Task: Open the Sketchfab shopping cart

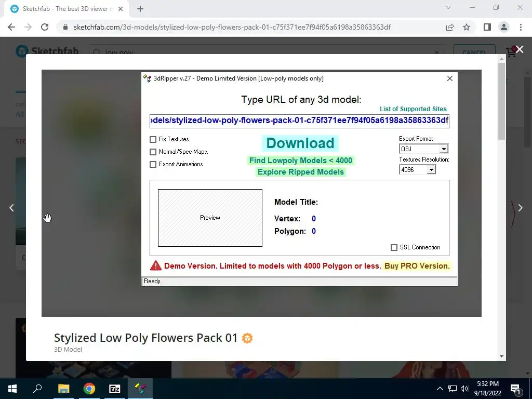Action: coord(511,52)
